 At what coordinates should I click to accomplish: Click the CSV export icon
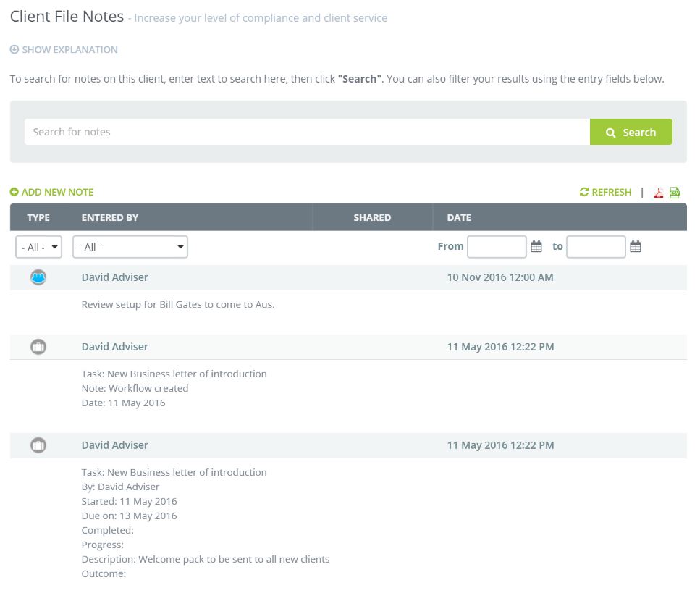(675, 193)
